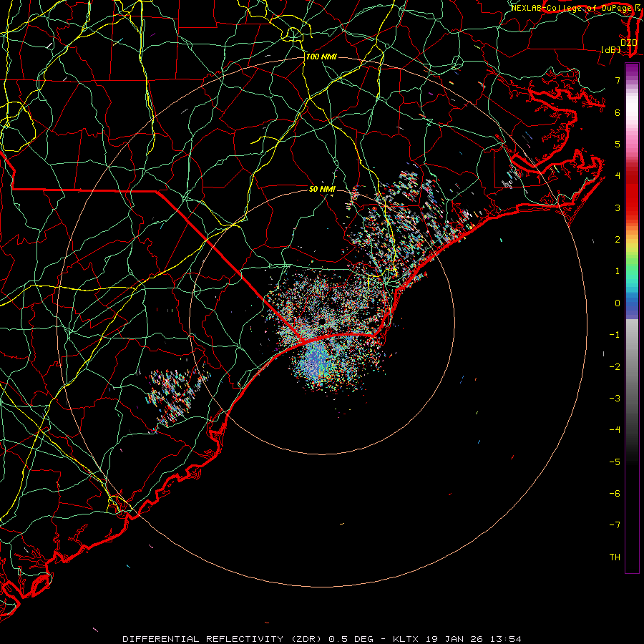The width and height of the screenshot is (644, 644).
Task: Click the TH threshold legend label
Action: 615,557
